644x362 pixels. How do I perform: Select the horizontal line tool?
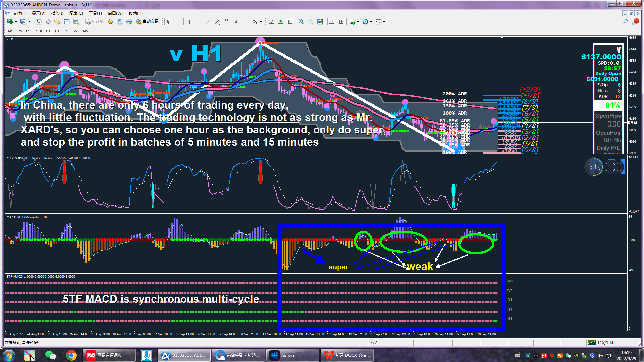[x=199, y=22]
